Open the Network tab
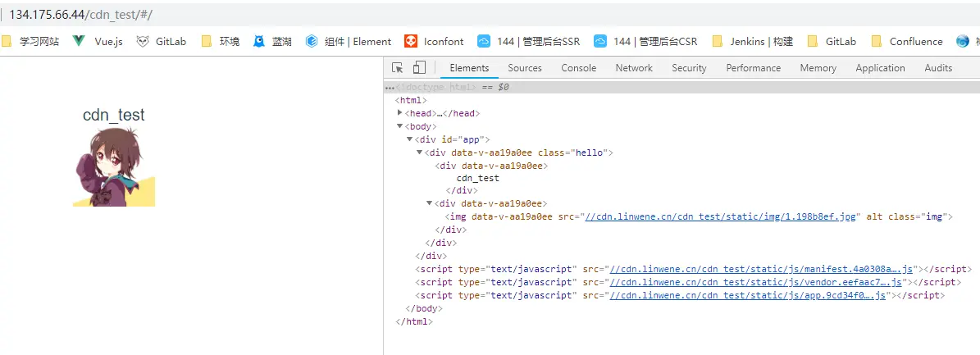Screen dimensions: 980x355 tap(634, 68)
